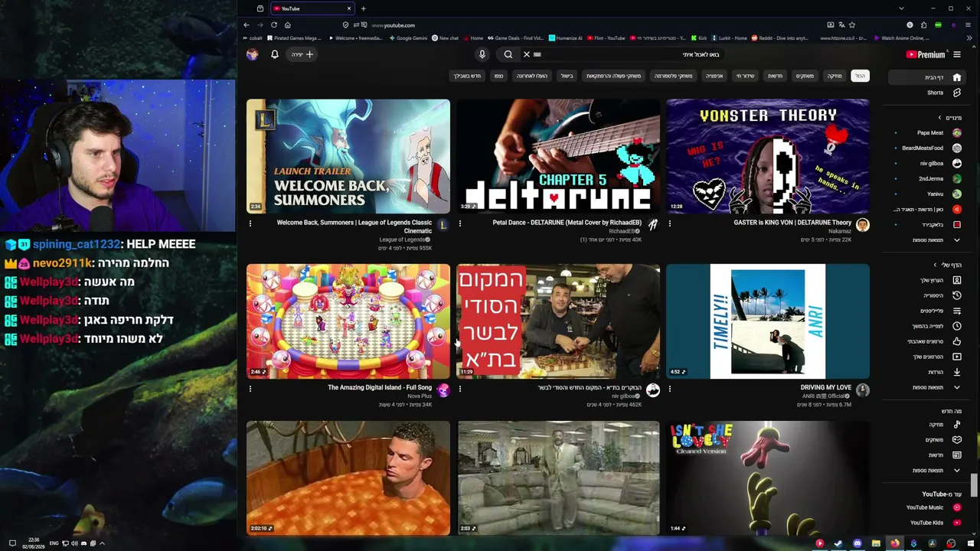The width and height of the screenshot is (980, 551).
Task: Open the 'הדף שלי' section chevron
Action: [935, 265]
